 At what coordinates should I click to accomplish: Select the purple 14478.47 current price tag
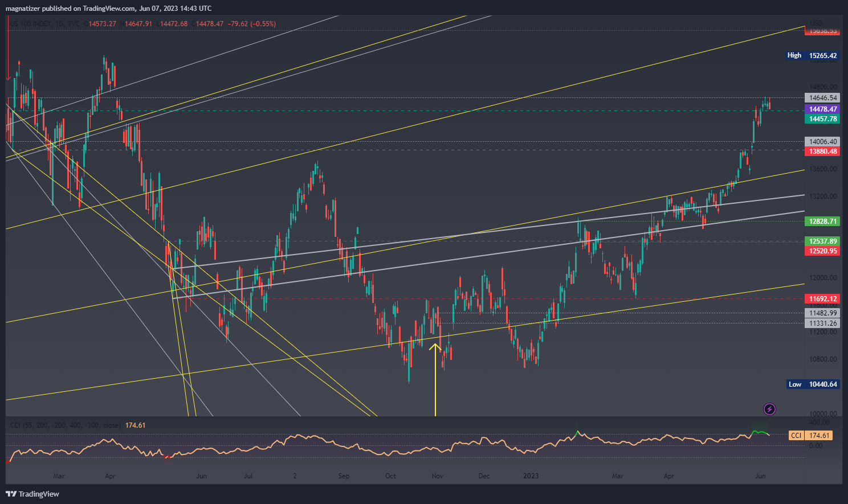822,109
